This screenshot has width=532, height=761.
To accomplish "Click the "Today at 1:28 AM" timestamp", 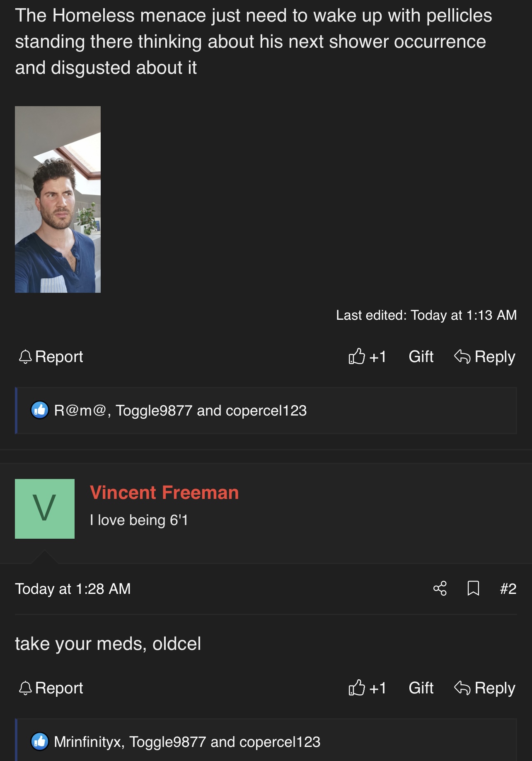I will [x=73, y=589].
